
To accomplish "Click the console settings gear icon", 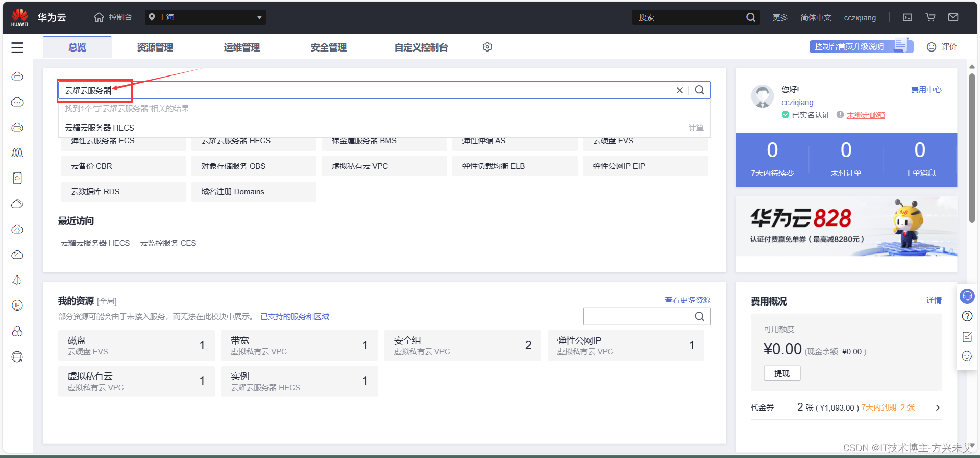I will click(487, 47).
